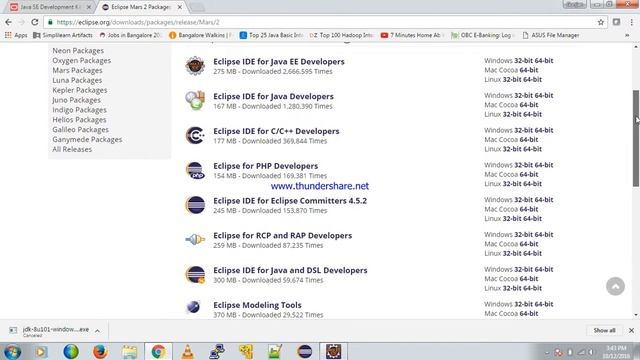Image resolution: width=640 pixels, height=360 pixels.
Task: Click the C/C++ Developers package icon
Action: tap(195, 135)
